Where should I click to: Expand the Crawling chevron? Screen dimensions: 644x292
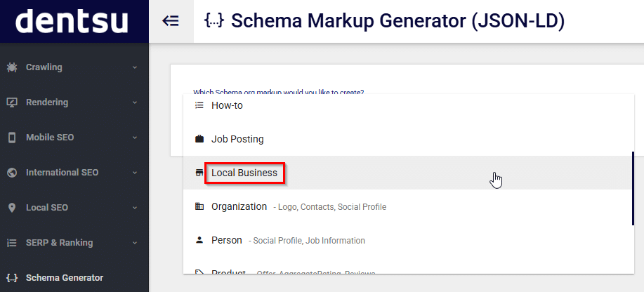click(135, 67)
